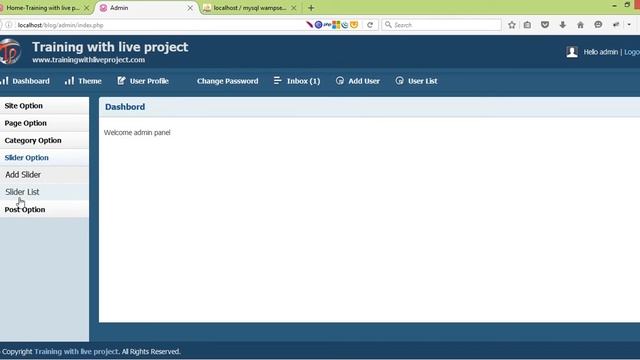The image size is (640, 360).
Task: Close the Admin browser tab
Action: pyautogui.click(x=190, y=8)
